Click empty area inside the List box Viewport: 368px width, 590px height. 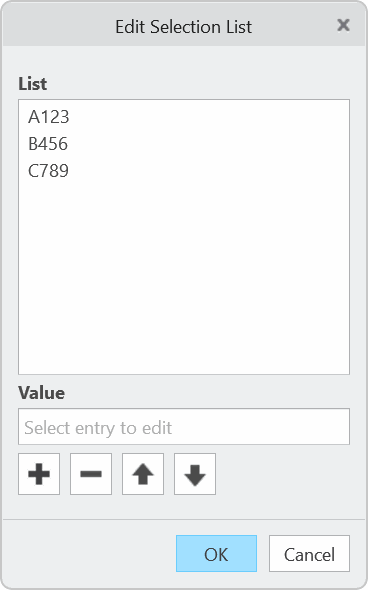[184, 278]
